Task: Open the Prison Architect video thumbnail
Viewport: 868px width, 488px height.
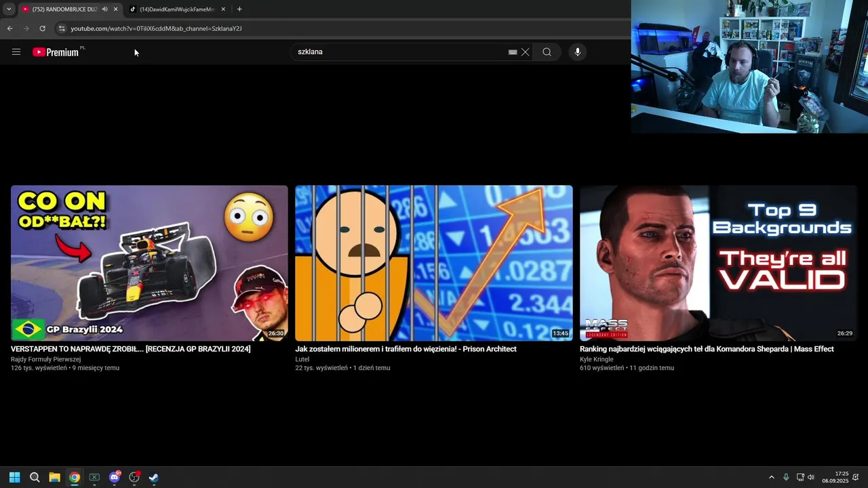Action: click(434, 263)
